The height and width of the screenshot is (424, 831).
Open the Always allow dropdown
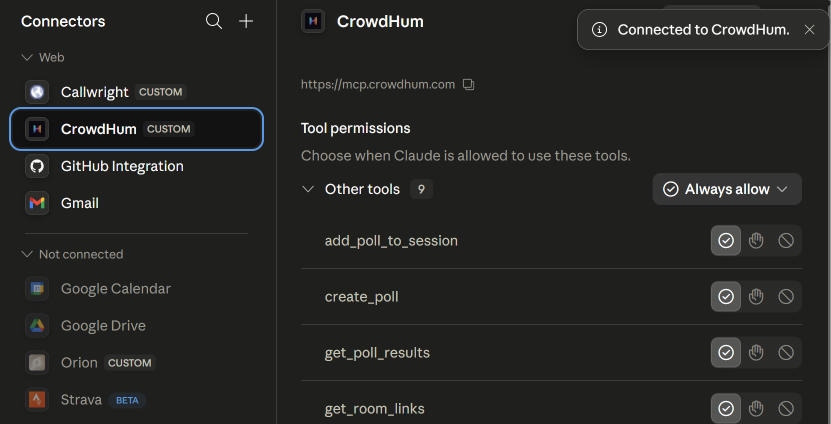click(727, 189)
